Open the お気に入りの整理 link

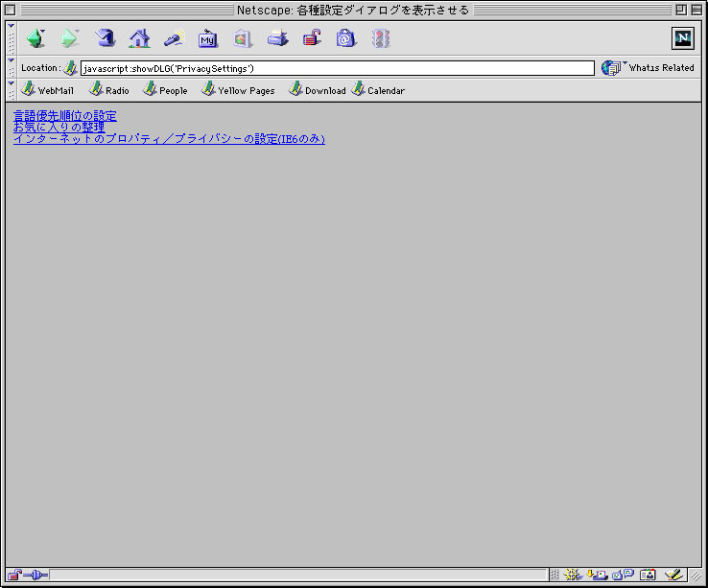pyautogui.click(x=59, y=128)
